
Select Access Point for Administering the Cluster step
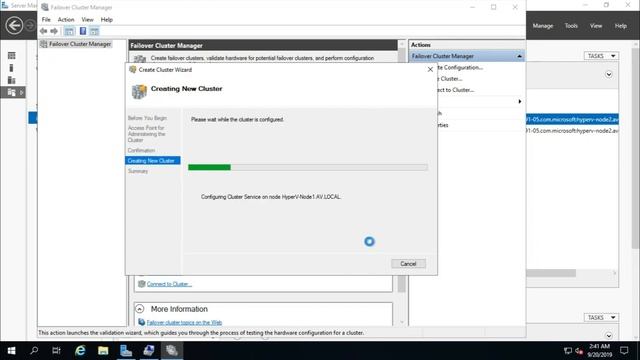(147, 134)
